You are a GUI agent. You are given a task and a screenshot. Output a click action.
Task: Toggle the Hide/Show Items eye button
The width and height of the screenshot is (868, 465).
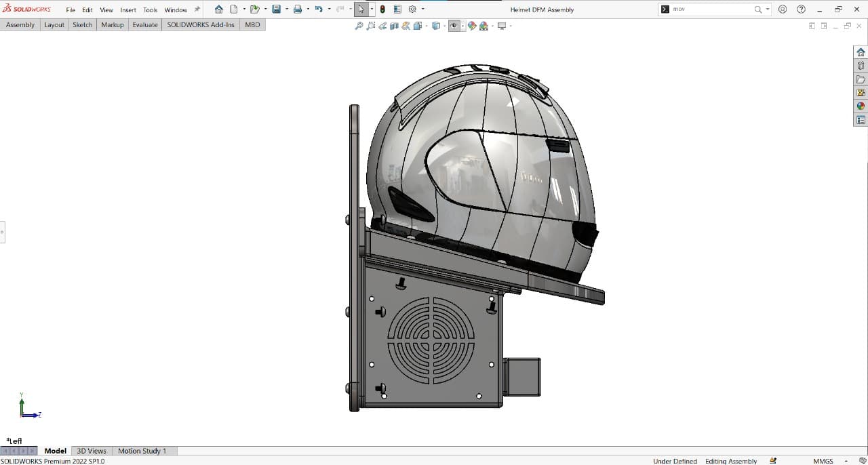click(x=454, y=26)
